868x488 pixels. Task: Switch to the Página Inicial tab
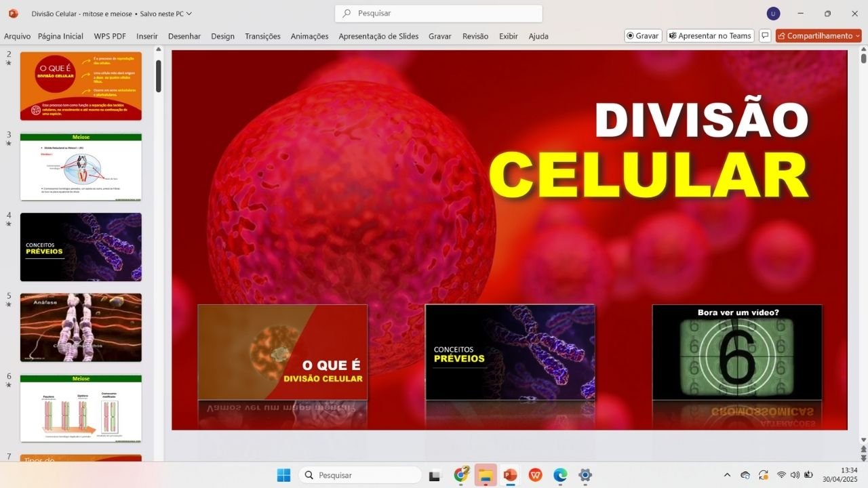pyautogui.click(x=60, y=36)
